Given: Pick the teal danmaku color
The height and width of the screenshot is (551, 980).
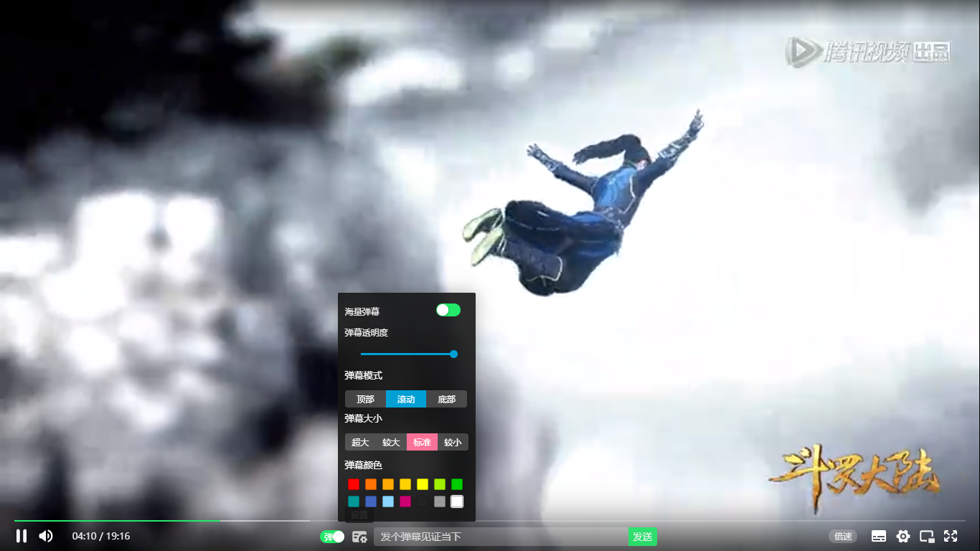Looking at the screenshot, I should tap(354, 501).
